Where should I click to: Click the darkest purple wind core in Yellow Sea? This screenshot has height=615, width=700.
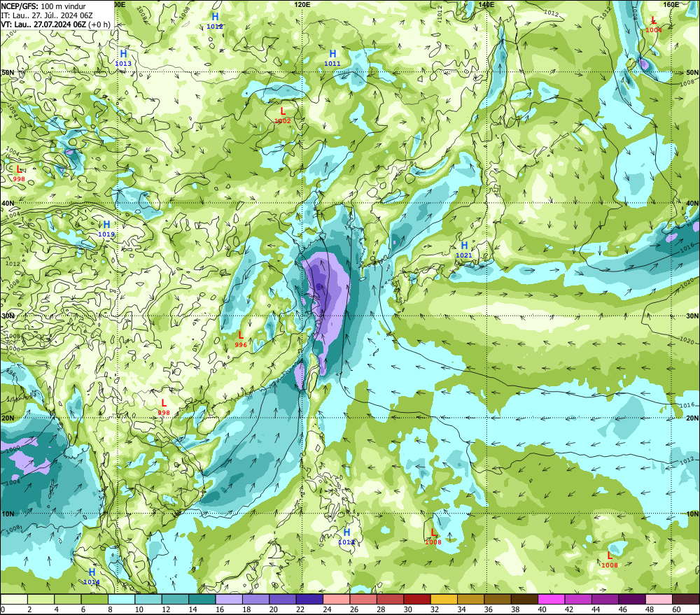pos(318,286)
